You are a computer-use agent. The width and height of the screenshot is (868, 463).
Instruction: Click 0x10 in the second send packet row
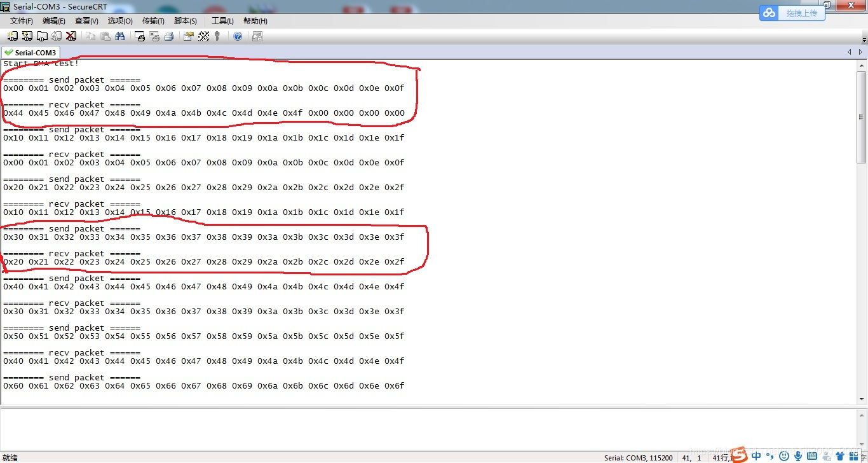[x=13, y=138]
